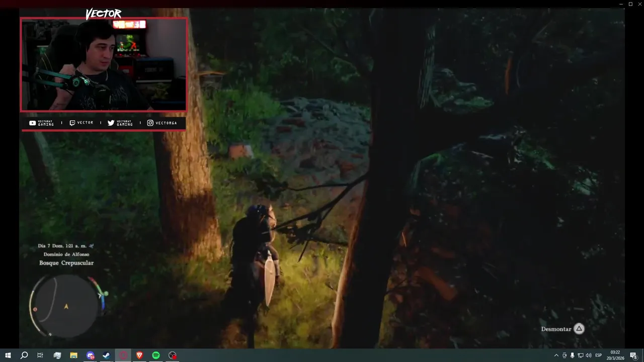Viewport: 644px width, 362px height.
Task: Show hidden system tray icons
Action: 556,355
